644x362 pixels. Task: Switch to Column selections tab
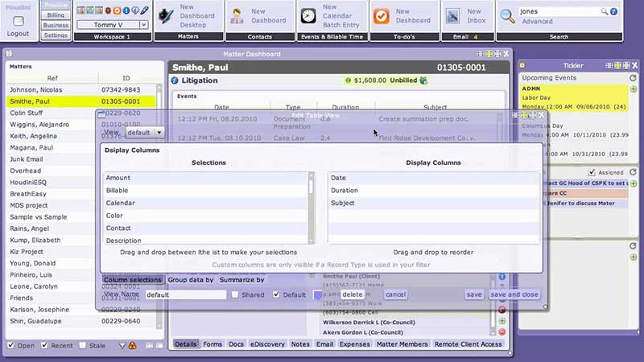pyautogui.click(x=133, y=279)
